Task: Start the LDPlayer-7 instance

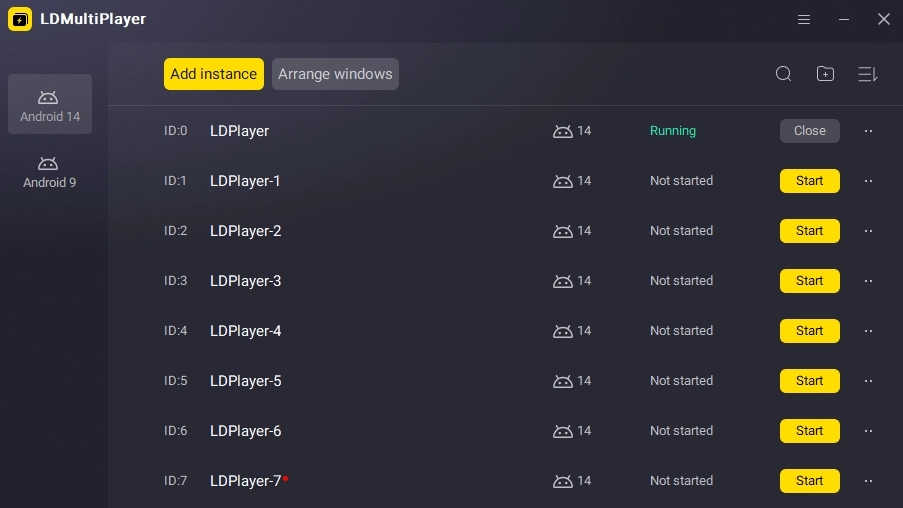Action: click(x=810, y=481)
